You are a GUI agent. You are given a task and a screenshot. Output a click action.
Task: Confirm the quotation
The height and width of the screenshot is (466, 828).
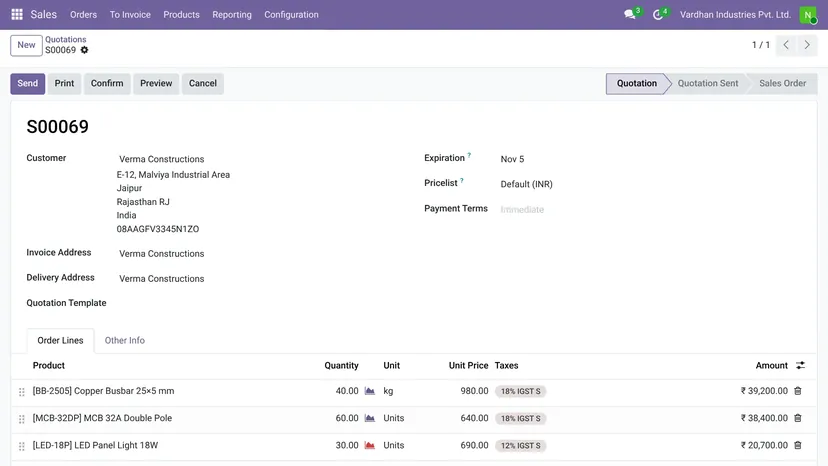pos(107,83)
